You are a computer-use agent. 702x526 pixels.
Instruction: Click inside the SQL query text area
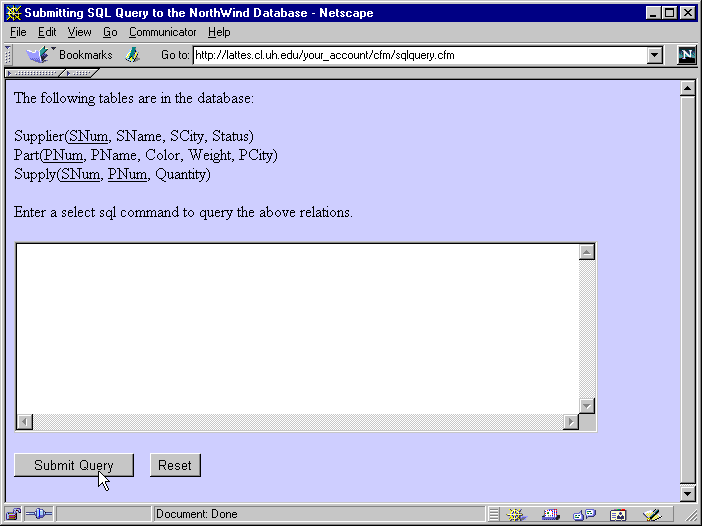[297, 329]
